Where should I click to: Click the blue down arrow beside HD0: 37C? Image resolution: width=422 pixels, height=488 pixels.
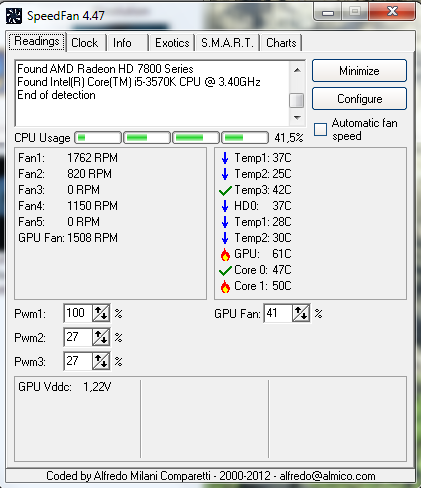click(x=225, y=206)
